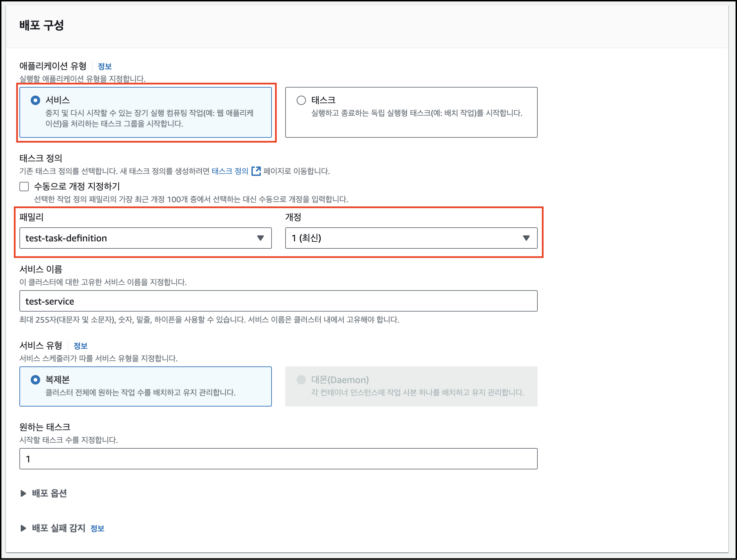Click the 서비스 이름 field containing test-service

(x=278, y=301)
